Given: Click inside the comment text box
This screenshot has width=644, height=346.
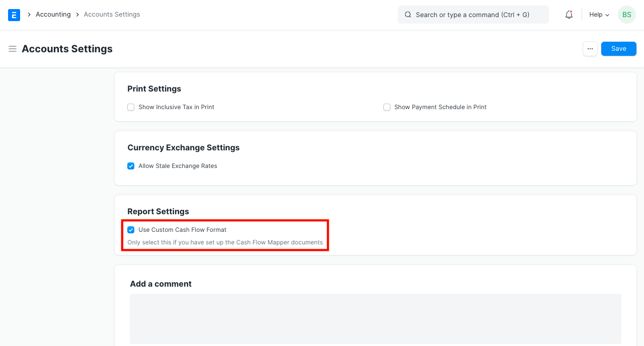Looking at the screenshot, I should click(375, 319).
